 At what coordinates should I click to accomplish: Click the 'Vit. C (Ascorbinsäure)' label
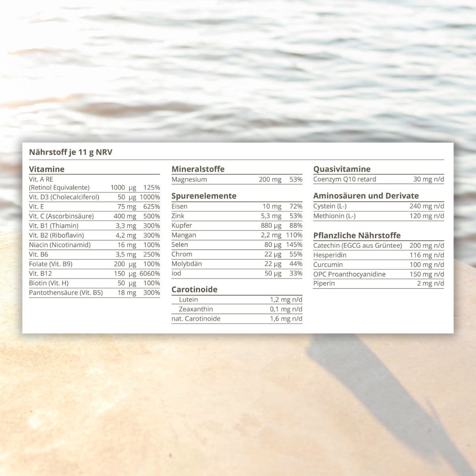point(61,216)
